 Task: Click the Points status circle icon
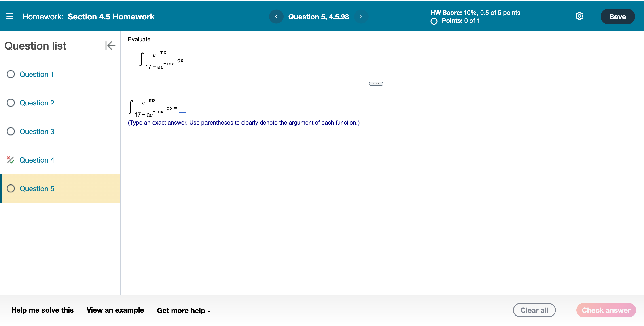click(434, 21)
